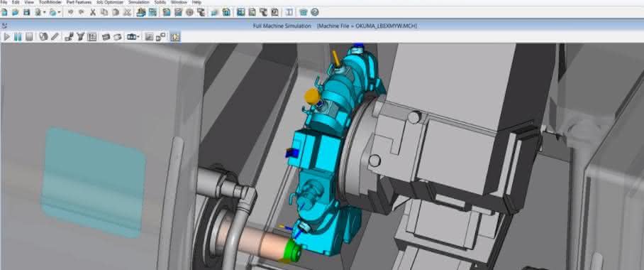Pause the machine simulation

coord(18,37)
